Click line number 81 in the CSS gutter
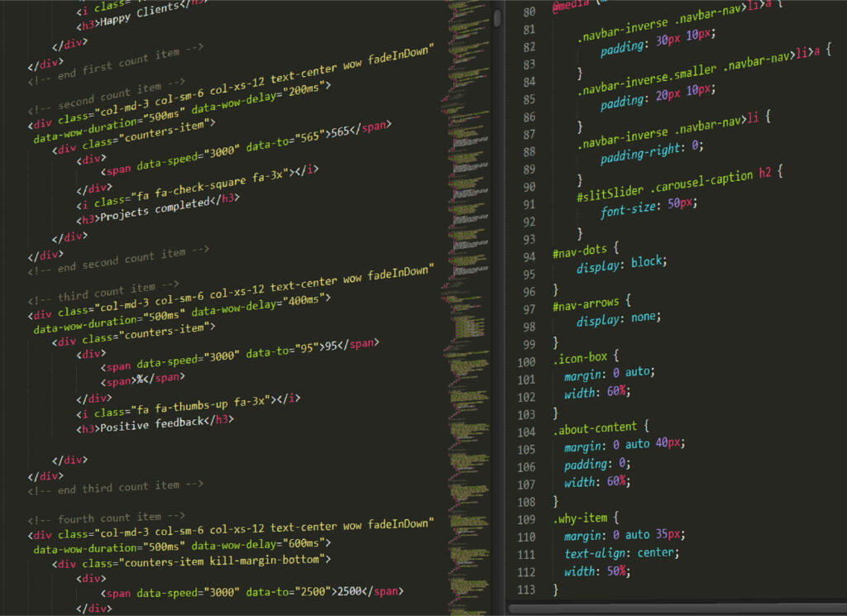The height and width of the screenshot is (616, 847). [x=529, y=29]
